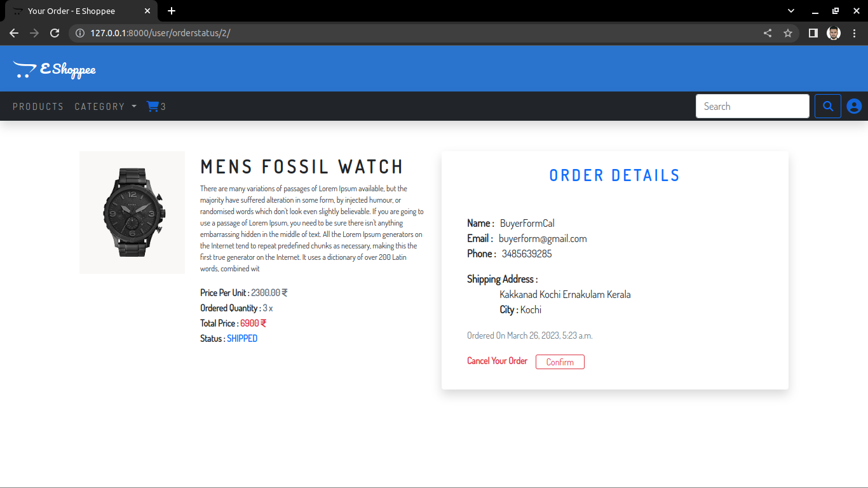This screenshot has width=868, height=488.
Task: Expand the window controls chevron in title bar
Action: (790, 11)
